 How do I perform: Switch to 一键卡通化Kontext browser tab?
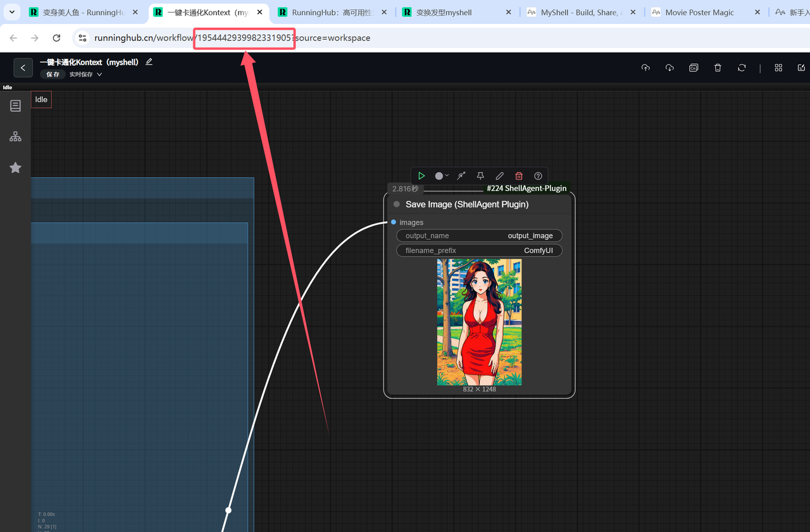(x=208, y=12)
